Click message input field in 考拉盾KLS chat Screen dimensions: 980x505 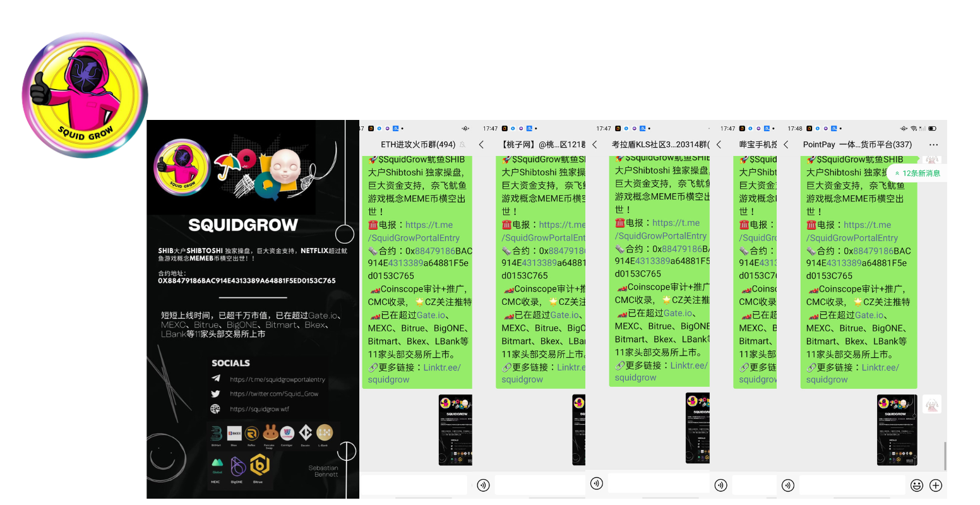(659, 484)
